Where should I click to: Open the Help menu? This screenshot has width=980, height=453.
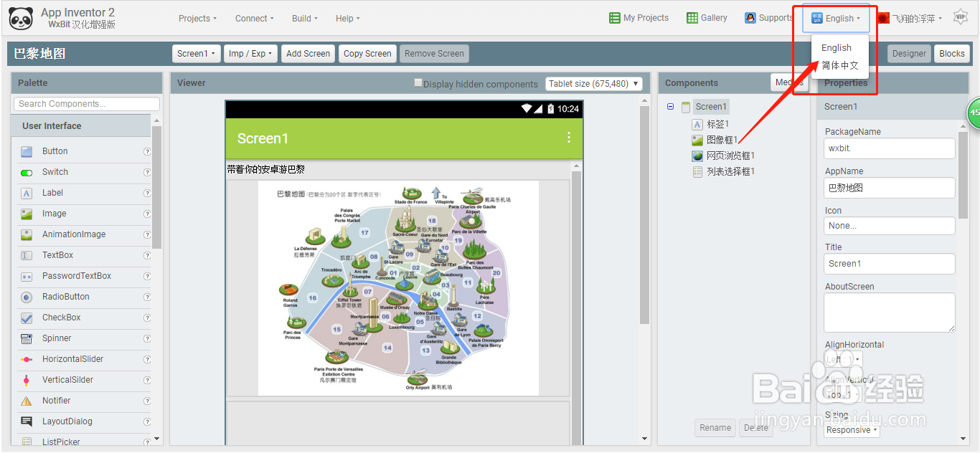point(348,19)
